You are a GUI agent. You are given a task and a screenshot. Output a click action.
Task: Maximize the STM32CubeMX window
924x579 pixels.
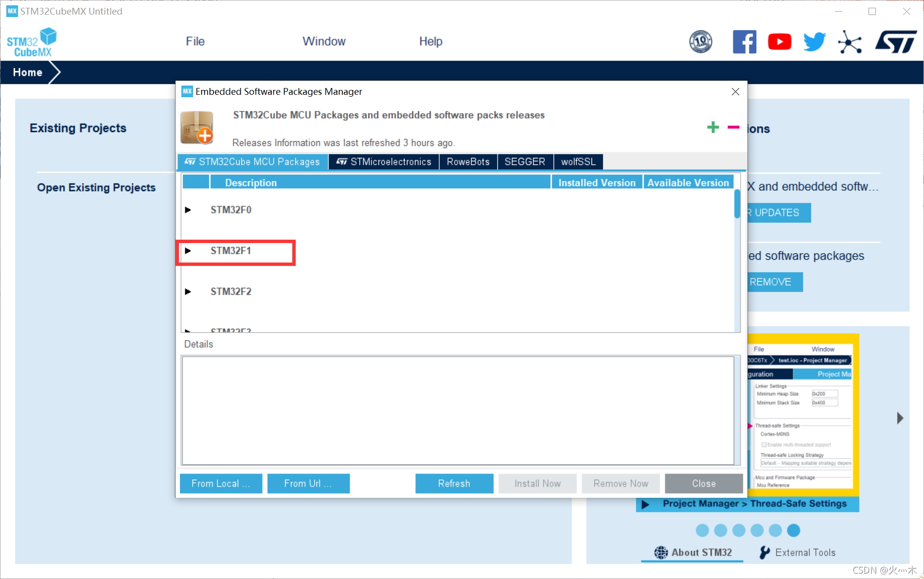(872, 11)
